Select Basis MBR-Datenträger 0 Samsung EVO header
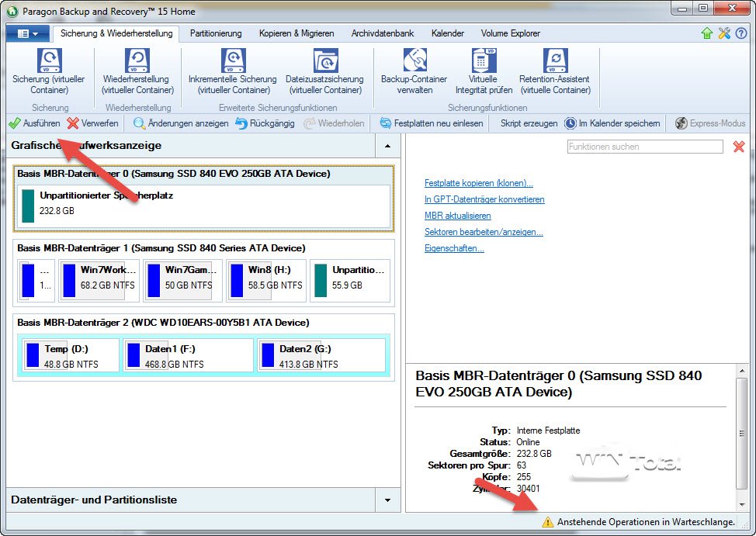The width and height of the screenshot is (756, 536). point(174,174)
